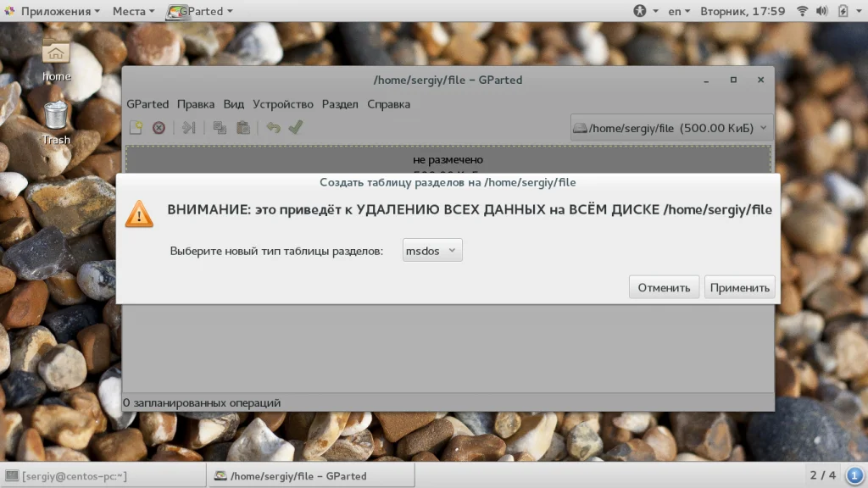Image resolution: width=868 pixels, height=488 pixels.
Task: Click the Copy partition toolbar icon
Action: click(220, 128)
